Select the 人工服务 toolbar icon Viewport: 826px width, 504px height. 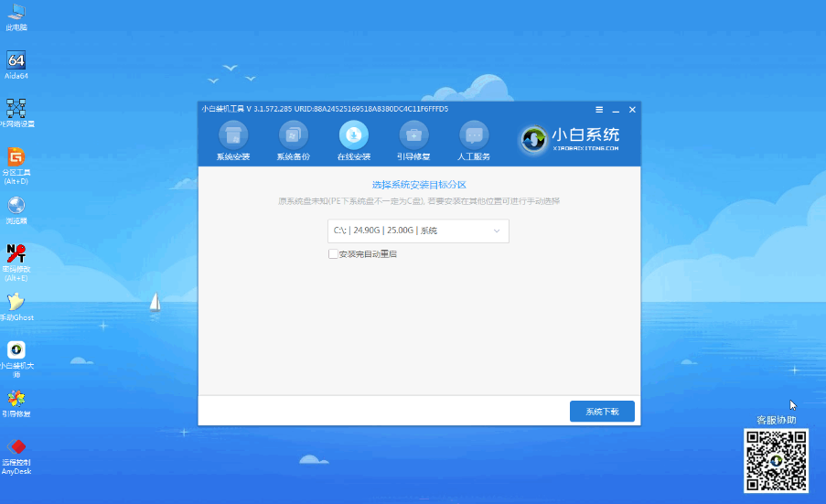(474, 141)
